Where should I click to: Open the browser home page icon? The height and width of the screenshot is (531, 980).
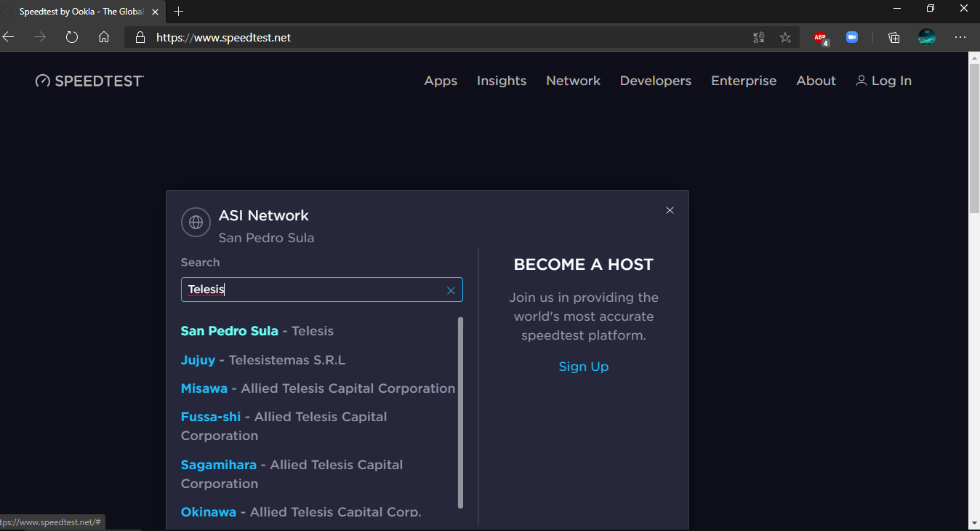tap(104, 37)
